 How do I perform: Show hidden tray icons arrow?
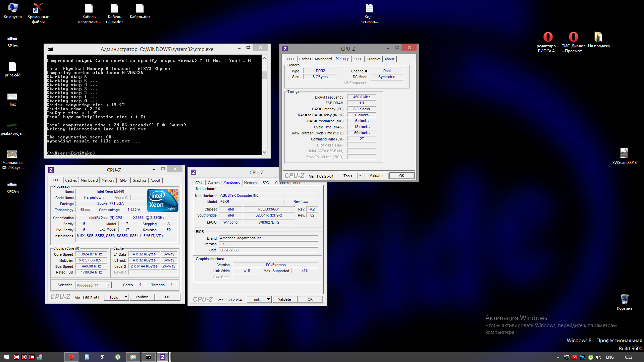(558, 357)
